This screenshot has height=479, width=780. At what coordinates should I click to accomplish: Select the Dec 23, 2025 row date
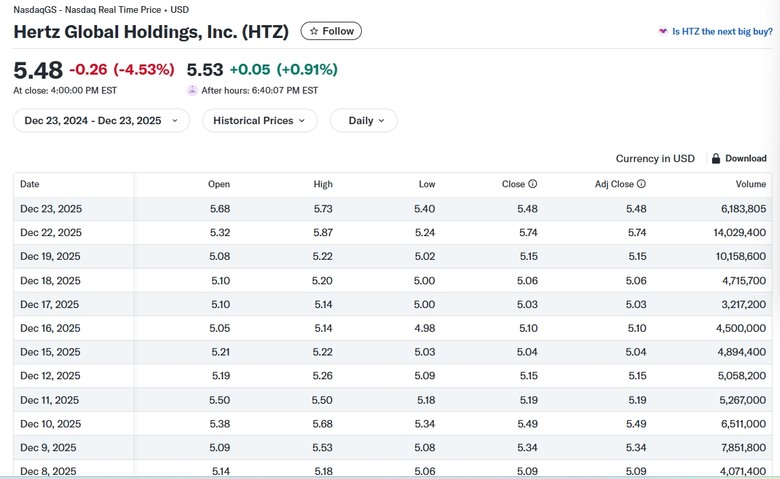(x=51, y=209)
